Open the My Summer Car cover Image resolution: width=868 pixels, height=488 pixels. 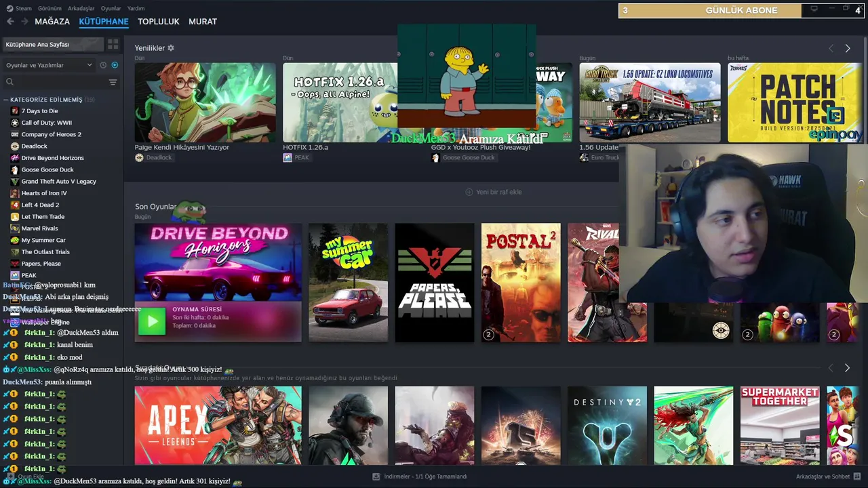point(348,283)
